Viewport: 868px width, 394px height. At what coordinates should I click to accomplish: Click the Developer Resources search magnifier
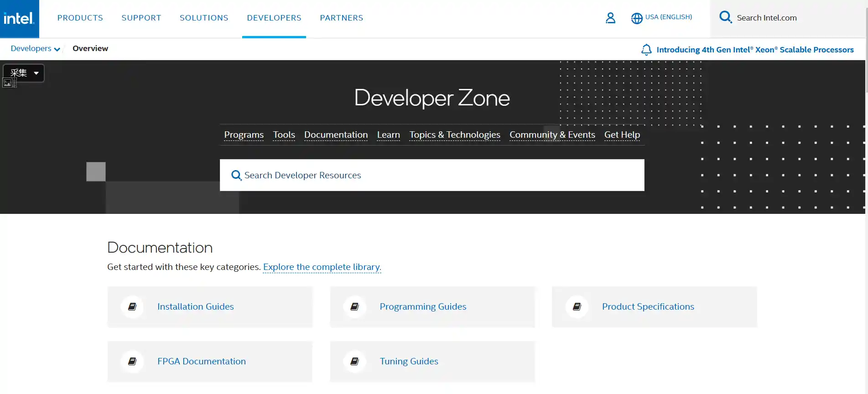(x=236, y=175)
